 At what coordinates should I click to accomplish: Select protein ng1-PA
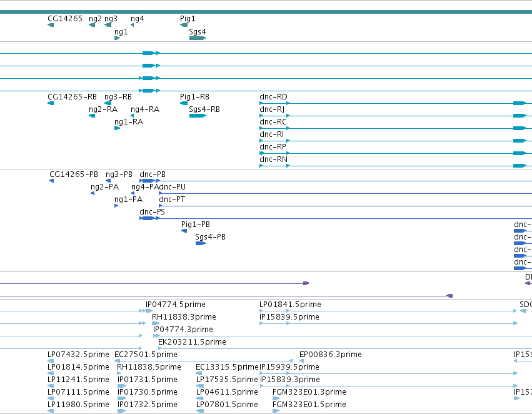pyautogui.click(x=129, y=199)
